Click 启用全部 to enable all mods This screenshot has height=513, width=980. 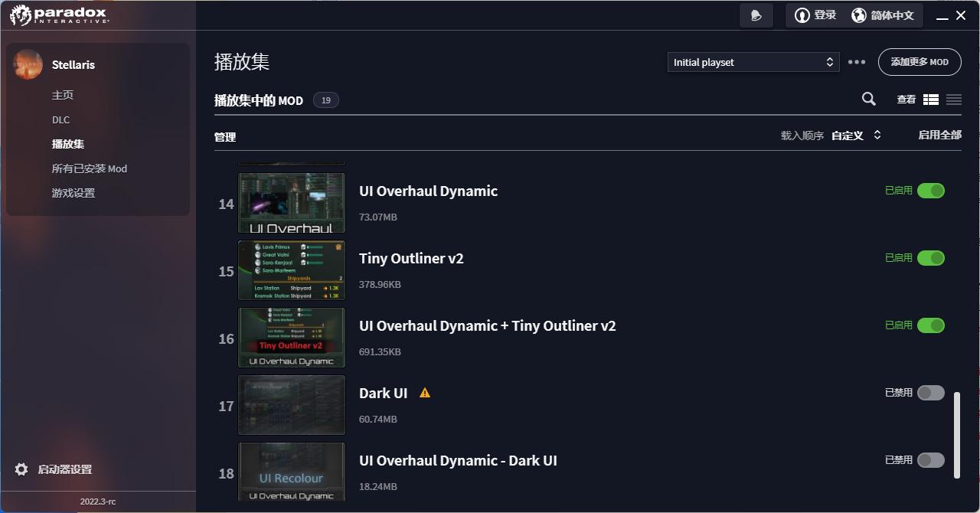pos(940,135)
